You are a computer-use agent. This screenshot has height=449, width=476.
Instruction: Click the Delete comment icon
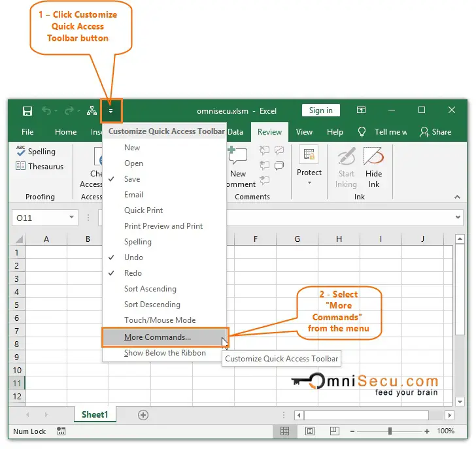click(264, 150)
